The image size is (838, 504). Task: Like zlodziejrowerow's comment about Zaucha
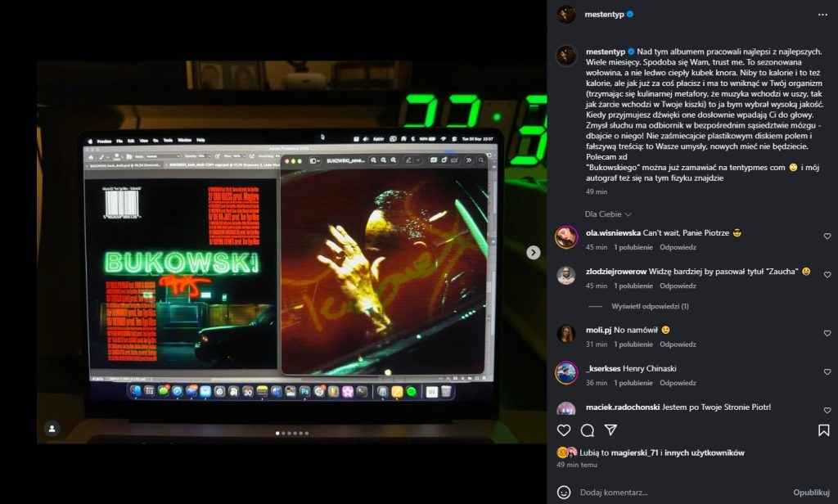[827, 275]
